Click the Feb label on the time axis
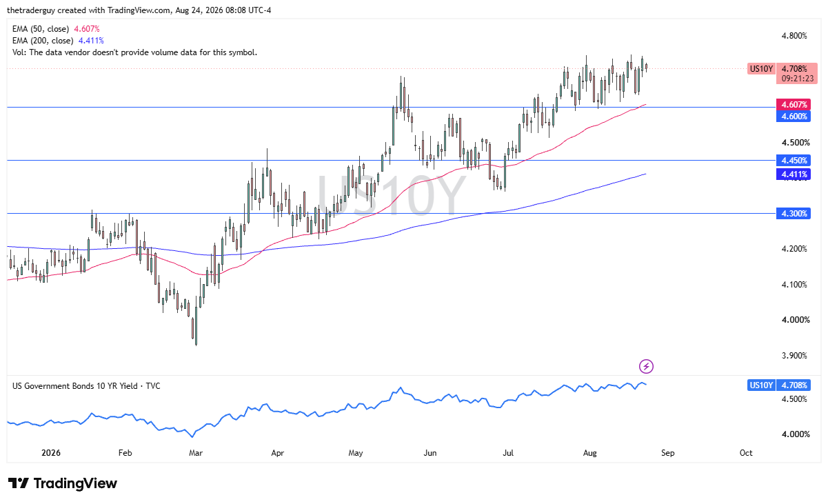Screen dimensions: 828x504 [x=125, y=453]
